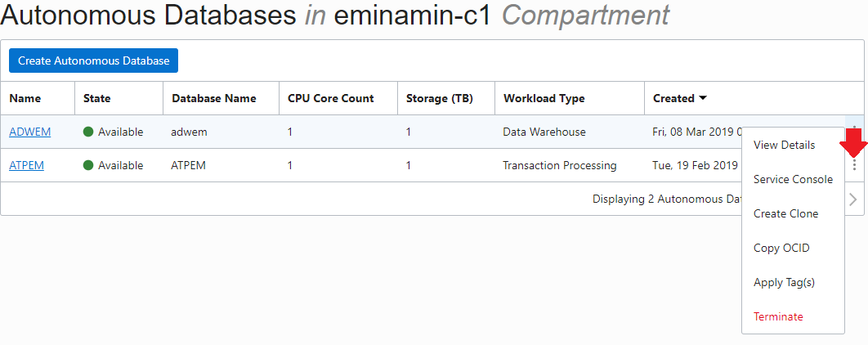Image resolution: width=868 pixels, height=345 pixels.
Task: Open the ATPEM database link
Action: (26, 165)
